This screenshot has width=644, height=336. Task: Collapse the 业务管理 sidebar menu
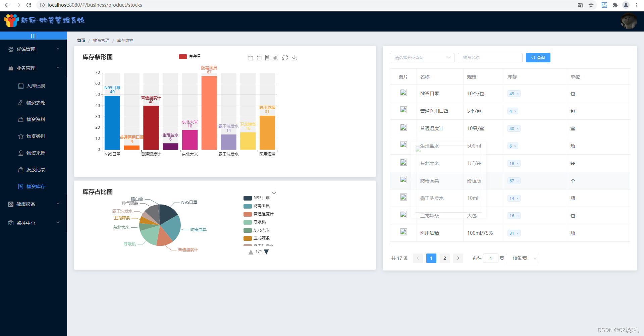tap(34, 68)
